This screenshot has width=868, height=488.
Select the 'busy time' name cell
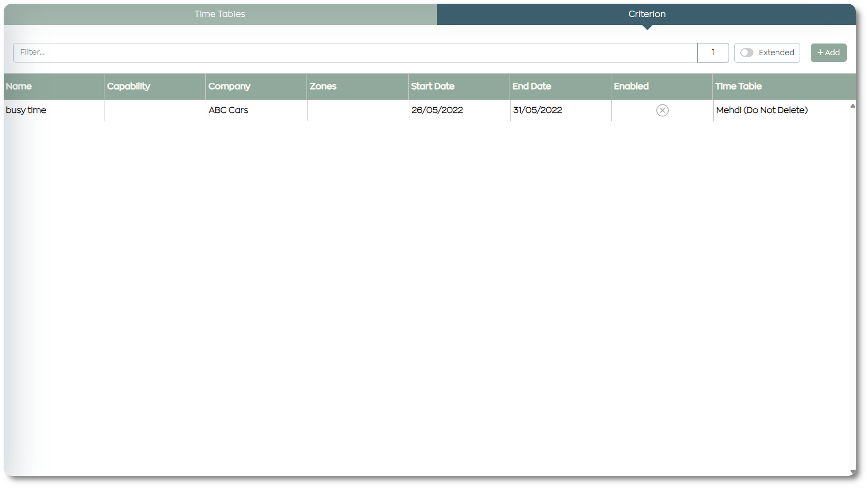(54, 110)
